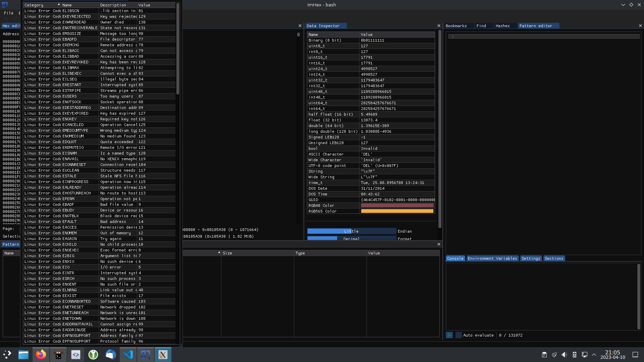644x362 pixels.
Task: Click in the pattern editor text area
Action: coord(543,134)
